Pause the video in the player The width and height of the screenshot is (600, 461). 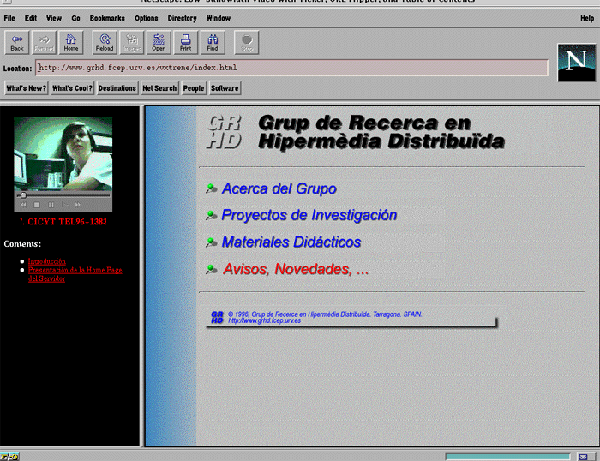point(51,204)
